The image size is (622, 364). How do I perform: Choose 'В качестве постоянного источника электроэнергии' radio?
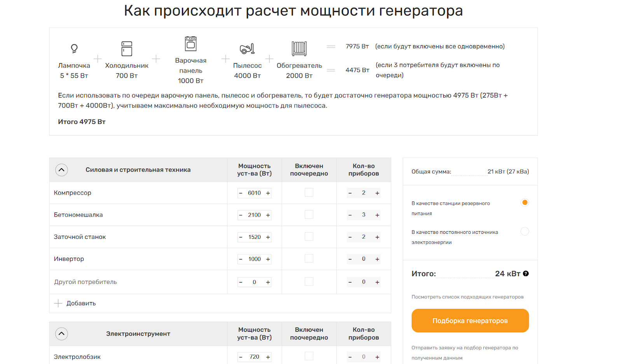click(x=524, y=232)
